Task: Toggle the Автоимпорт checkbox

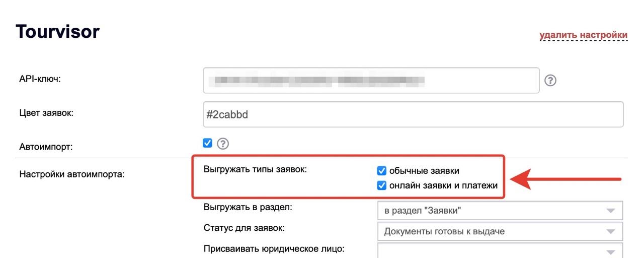Action: pos(207,143)
